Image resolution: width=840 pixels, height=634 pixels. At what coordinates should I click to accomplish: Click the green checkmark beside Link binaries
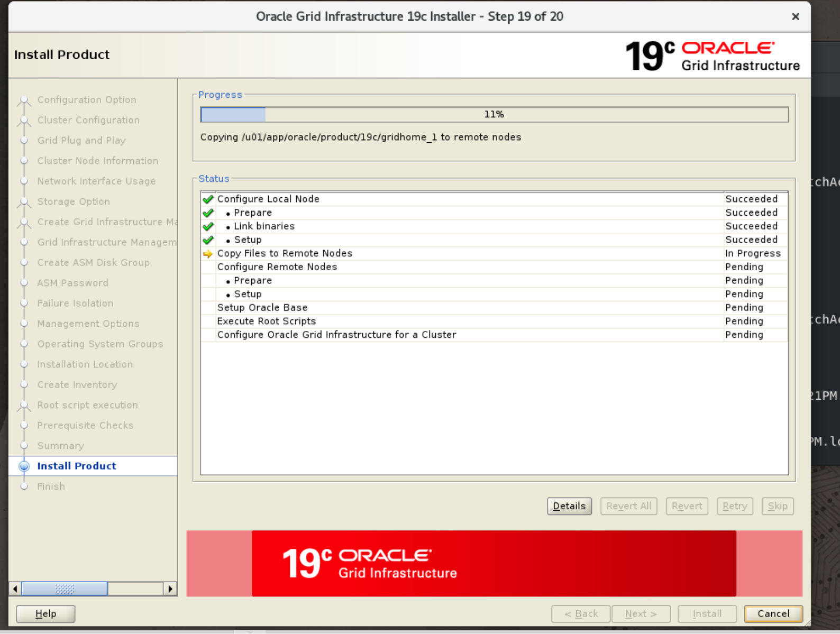(x=208, y=226)
